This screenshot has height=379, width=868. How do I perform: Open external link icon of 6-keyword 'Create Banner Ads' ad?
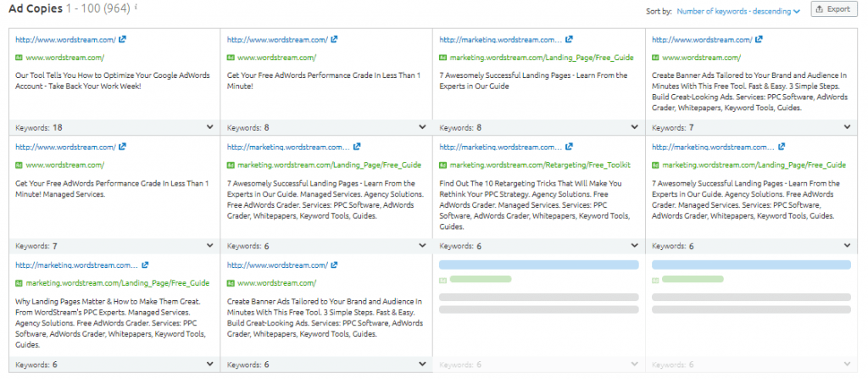pyautogui.click(x=334, y=265)
